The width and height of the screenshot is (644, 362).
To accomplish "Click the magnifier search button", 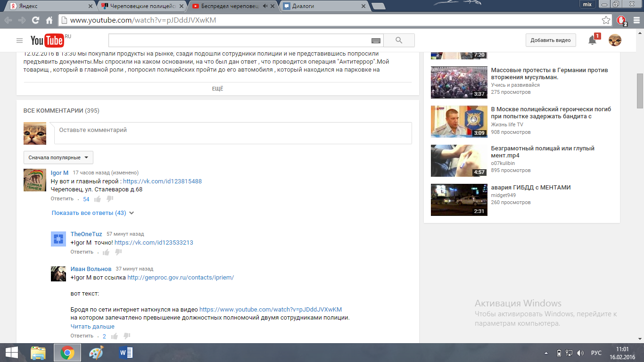I will (399, 41).
